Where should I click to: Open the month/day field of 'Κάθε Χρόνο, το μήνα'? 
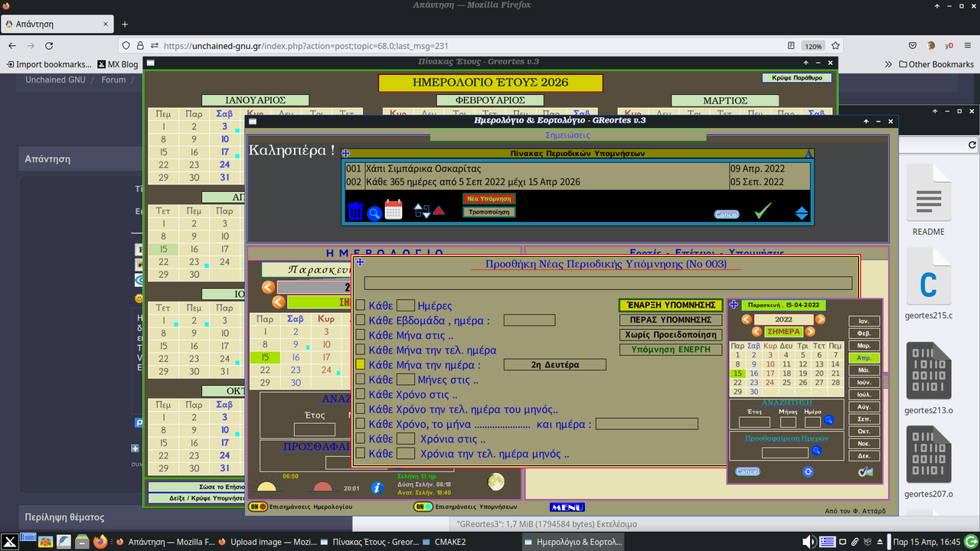[647, 424]
